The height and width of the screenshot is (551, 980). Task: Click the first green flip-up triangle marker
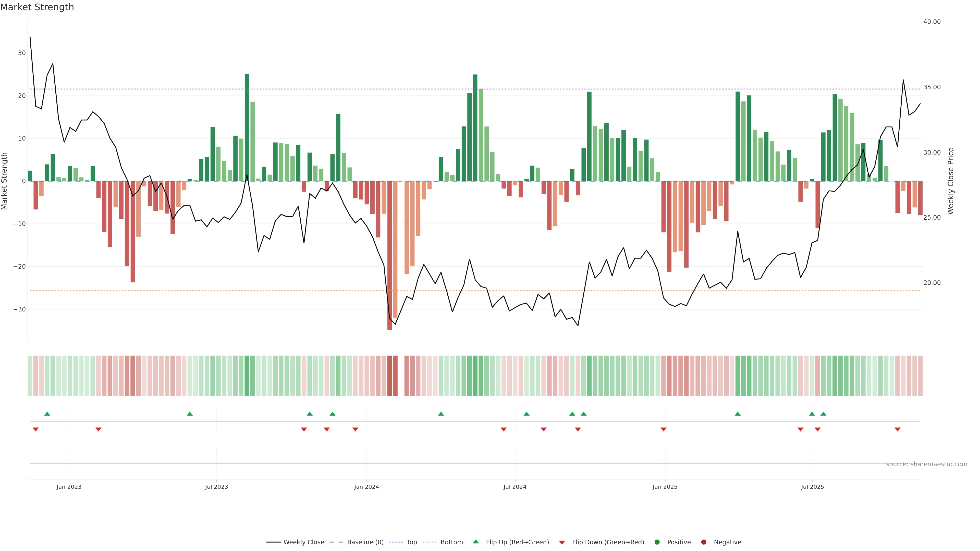47,414
